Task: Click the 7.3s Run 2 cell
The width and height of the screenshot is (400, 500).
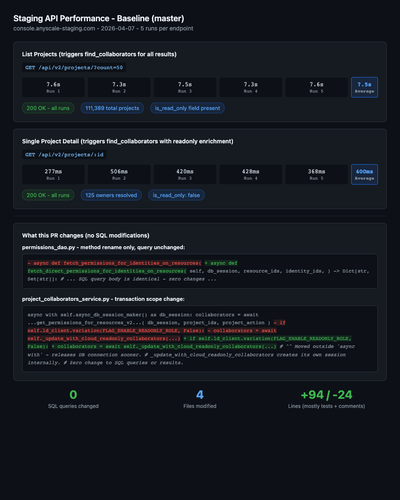Action: [x=119, y=87]
